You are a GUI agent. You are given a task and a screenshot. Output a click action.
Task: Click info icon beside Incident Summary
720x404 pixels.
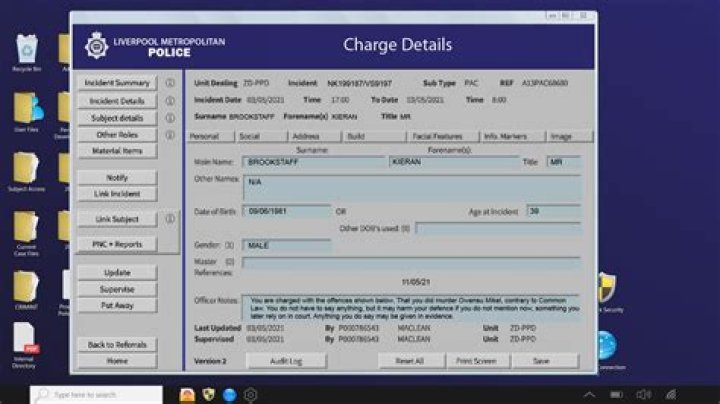pyautogui.click(x=170, y=83)
